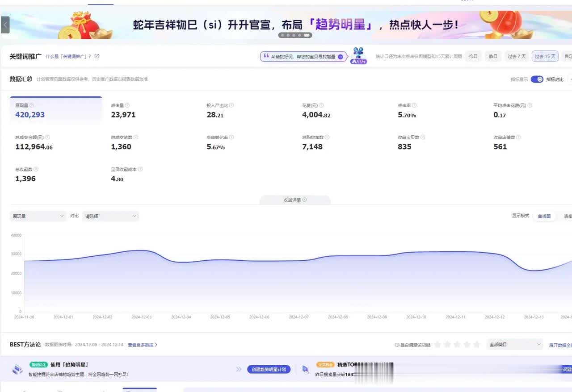Screen dimensions: 572x392
Task: Click help icon next to 总收藏数
Action: [36, 169]
